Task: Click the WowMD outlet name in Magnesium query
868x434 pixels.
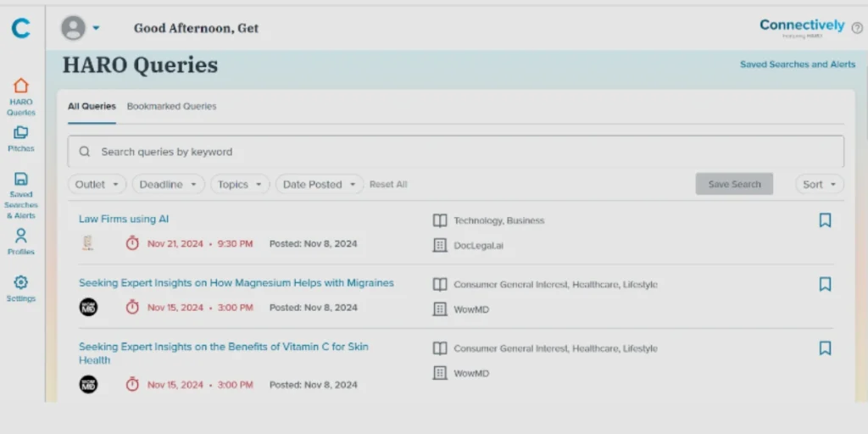Action: (x=471, y=309)
